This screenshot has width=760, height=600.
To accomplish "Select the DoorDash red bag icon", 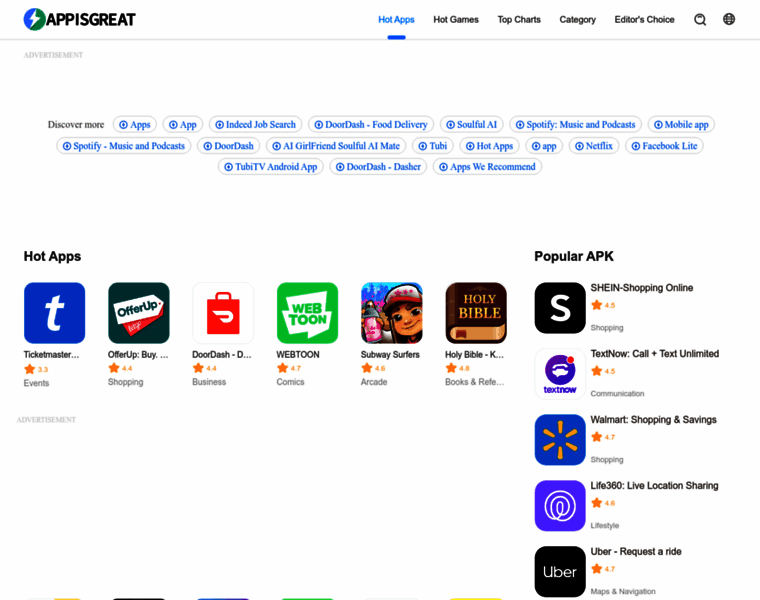I will coord(223,313).
